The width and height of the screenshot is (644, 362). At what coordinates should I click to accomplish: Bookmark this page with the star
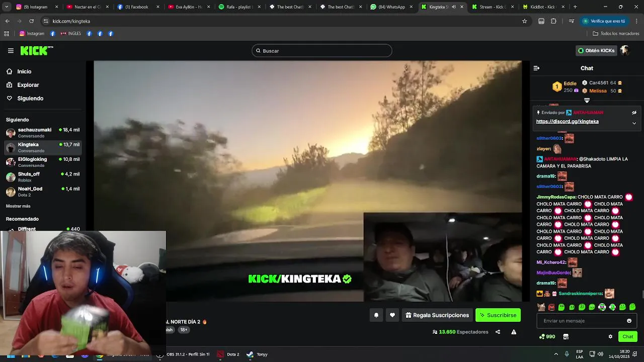click(x=524, y=21)
